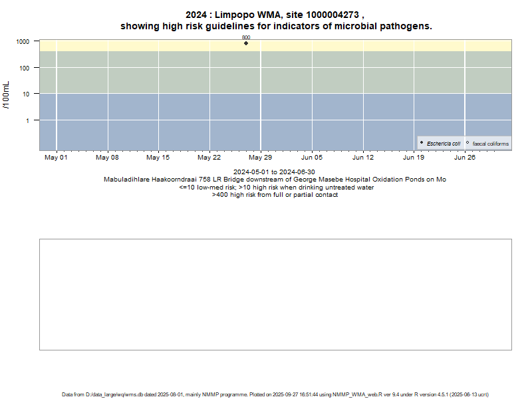532x399 pixels.
Task: Select the 'faecal coliforms' legend label
Action: (x=490, y=144)
